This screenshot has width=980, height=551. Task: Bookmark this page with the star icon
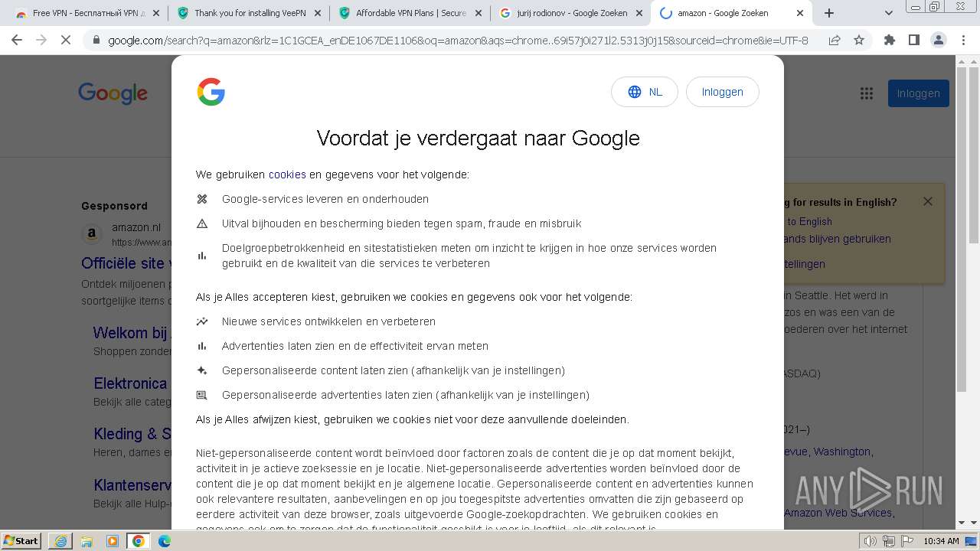pos(859,40)
